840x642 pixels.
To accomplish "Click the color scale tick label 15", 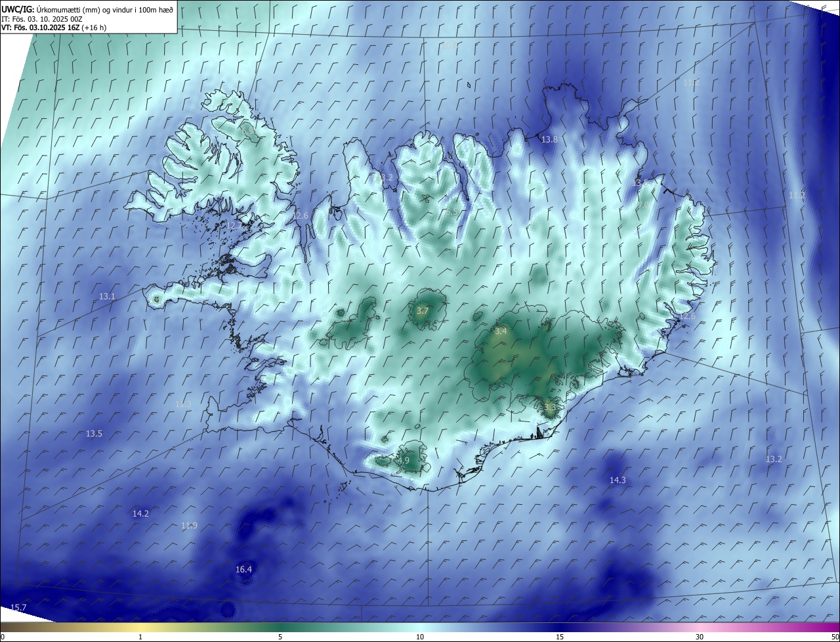I will [x=560, y=637].
